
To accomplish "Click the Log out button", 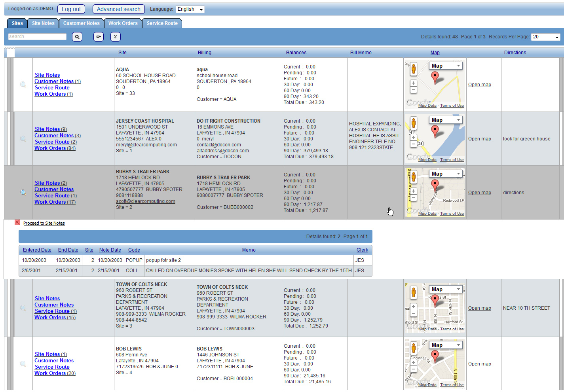I will [71, 9].
